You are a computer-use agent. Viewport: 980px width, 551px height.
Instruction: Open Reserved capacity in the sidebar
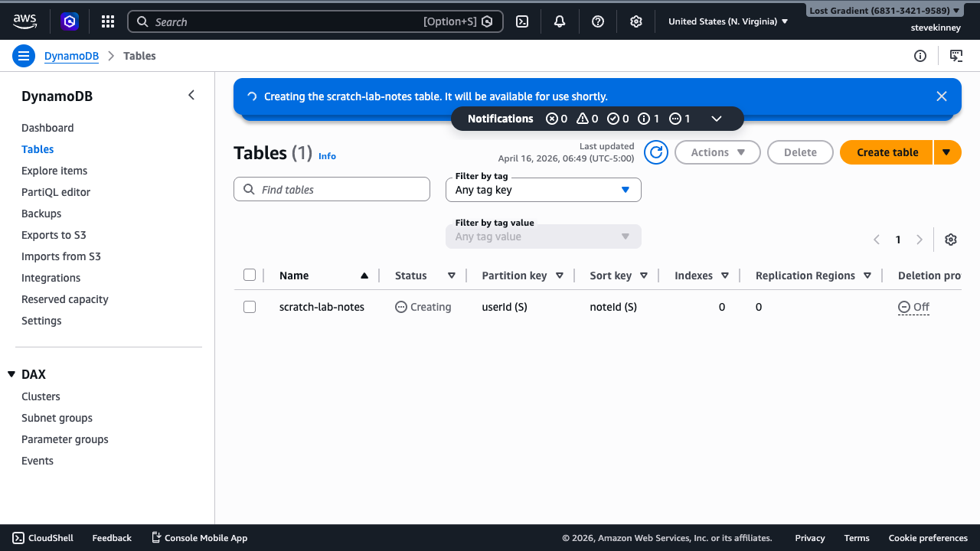click(x=65, y=299)
